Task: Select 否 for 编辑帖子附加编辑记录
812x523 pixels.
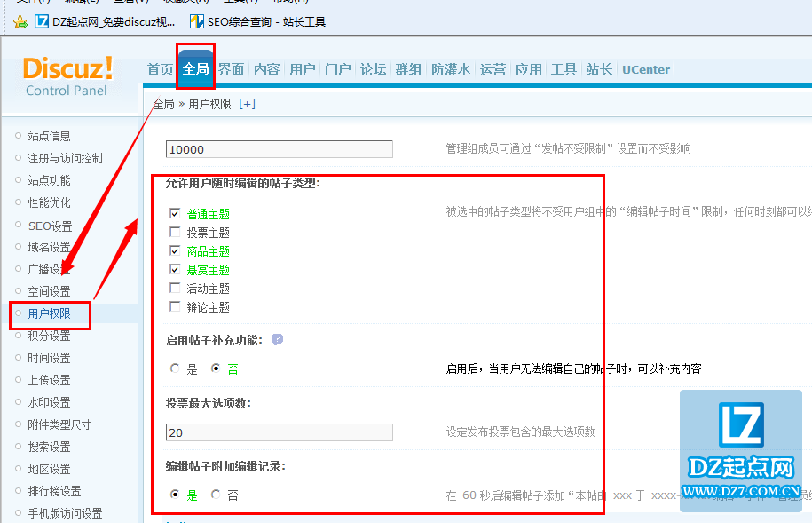Action: 216,495
